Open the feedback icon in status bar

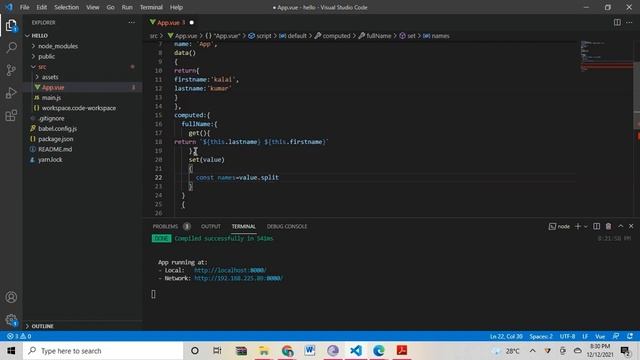point(616,336)
